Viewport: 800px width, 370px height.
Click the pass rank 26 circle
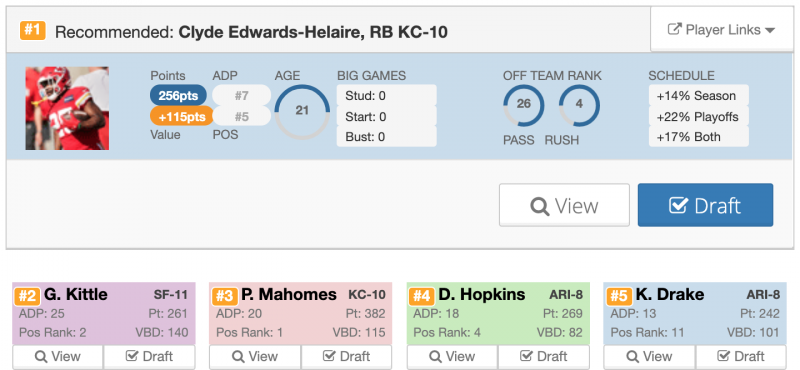click(523, 105)
